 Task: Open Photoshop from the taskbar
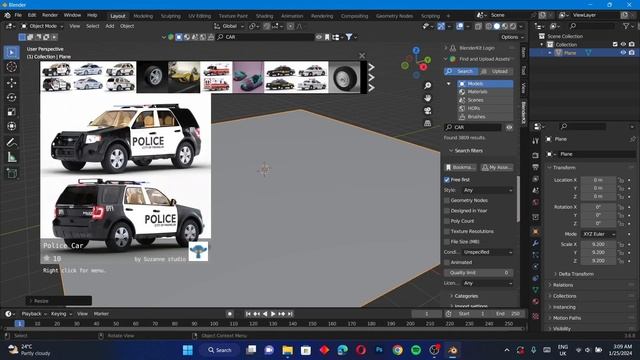[379, 350]
